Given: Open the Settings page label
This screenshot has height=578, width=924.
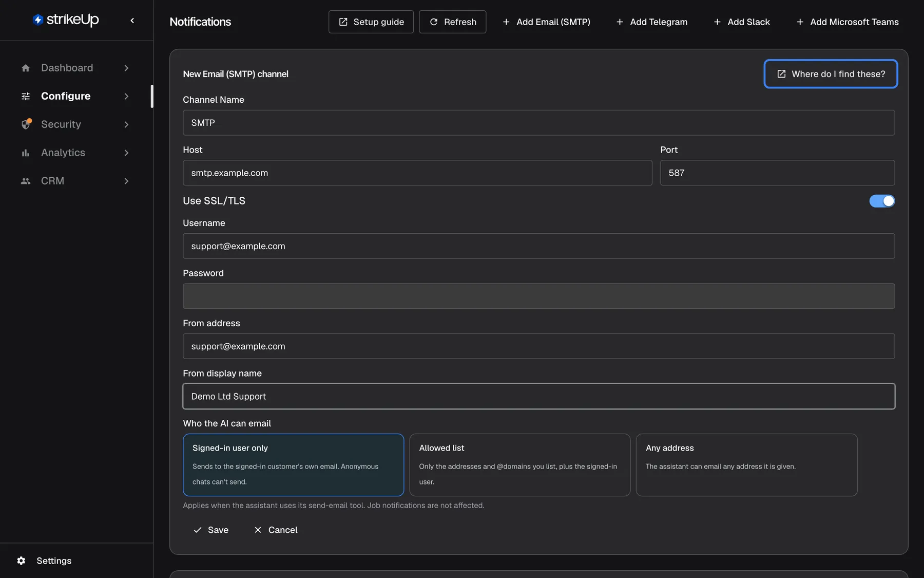Looking at the screenshot, I should [54, 561].
